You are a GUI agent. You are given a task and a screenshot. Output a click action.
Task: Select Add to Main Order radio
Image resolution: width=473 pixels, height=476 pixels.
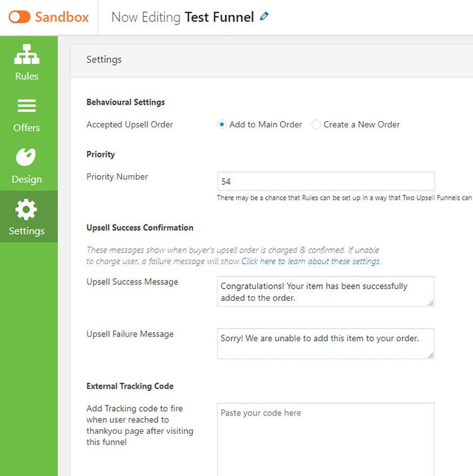222,125
